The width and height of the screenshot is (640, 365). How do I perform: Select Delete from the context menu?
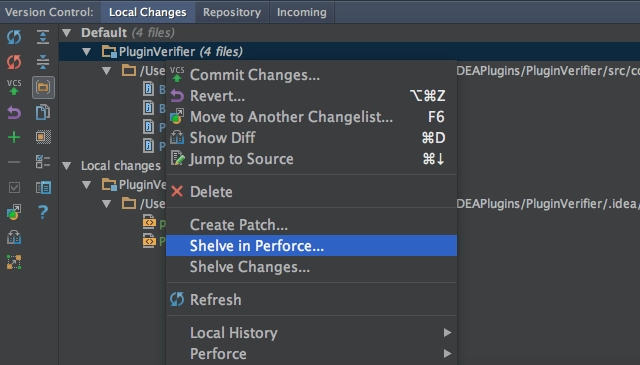click(311, 191)
